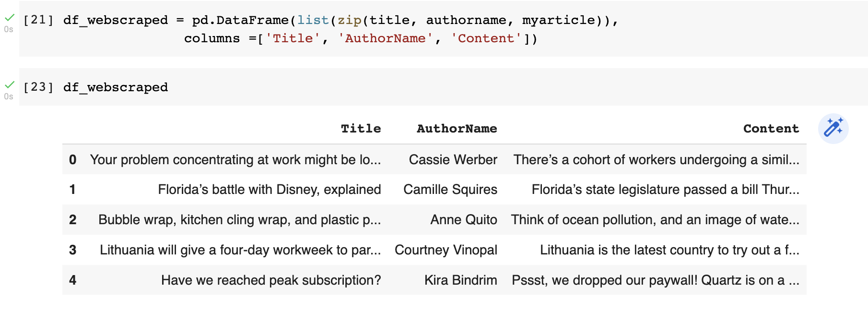The height and width of the screenshot is (313, 868).
Task: Click the green checkmark beside cell 23
Action: [x=10, y=85]
